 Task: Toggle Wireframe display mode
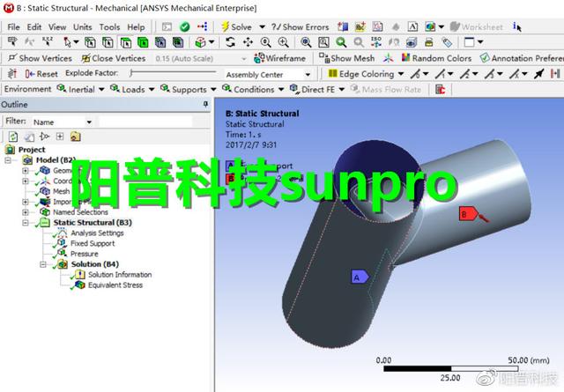279,58
